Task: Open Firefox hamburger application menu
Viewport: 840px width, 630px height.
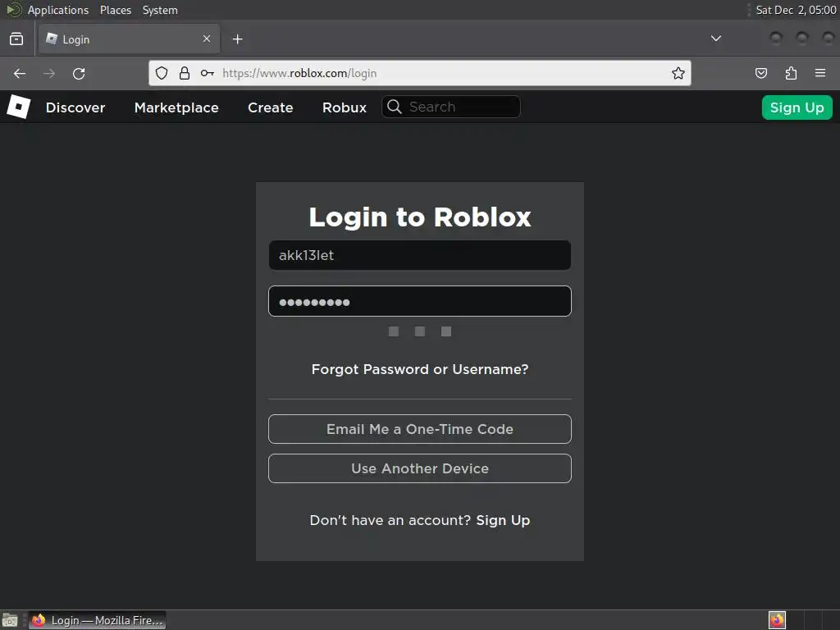Action: 820,73
